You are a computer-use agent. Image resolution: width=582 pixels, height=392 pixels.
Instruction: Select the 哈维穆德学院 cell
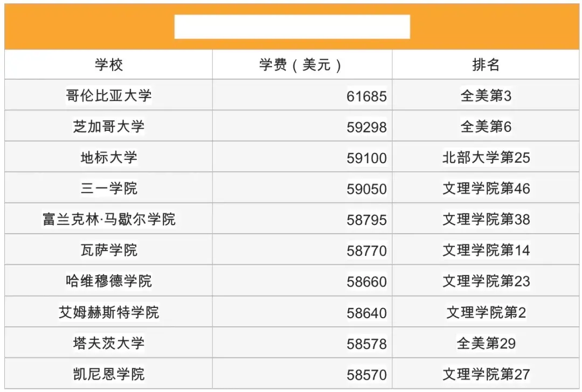(108, 281)
